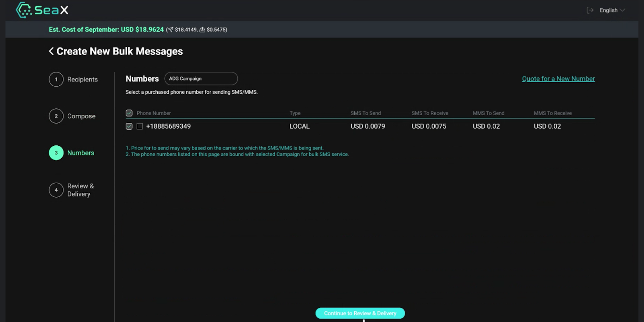
Task: Click the highlighted step 3 circle
Action: [56, 153]
